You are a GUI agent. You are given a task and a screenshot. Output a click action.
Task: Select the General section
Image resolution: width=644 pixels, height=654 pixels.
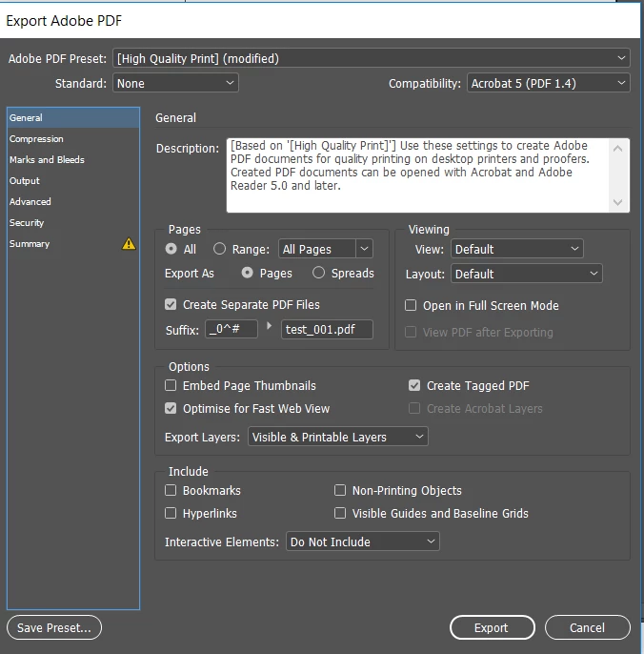tap(73, 117)
